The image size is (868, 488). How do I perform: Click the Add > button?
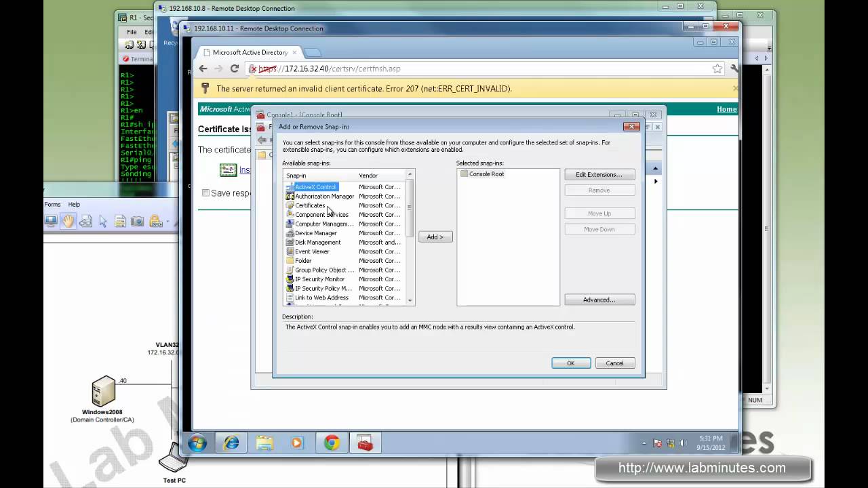[x=435, y=237]
